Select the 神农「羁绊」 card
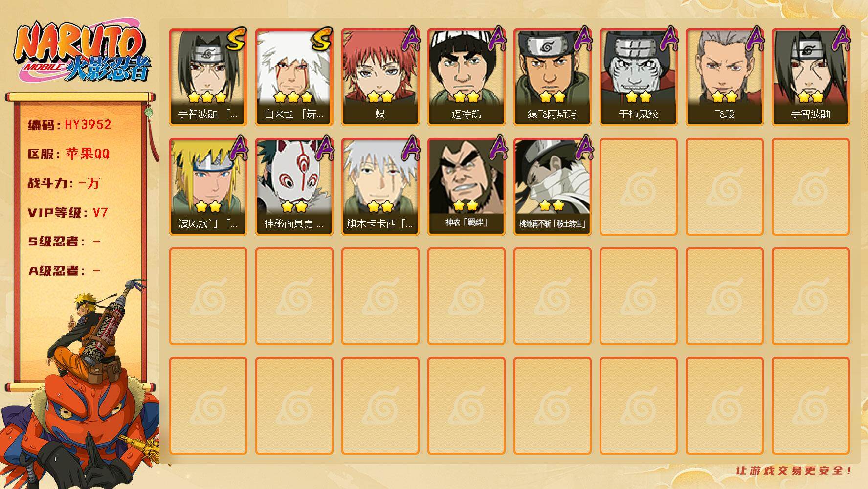868x489 pixels. tap(466, 187)
